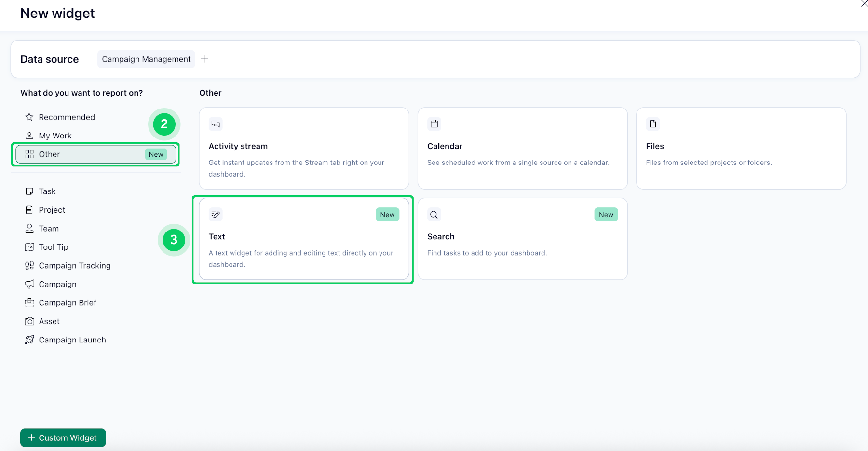The width and height of the screenshot is (868, 451).
Task: Click the Activity stream chat bubbles icon
Action: tap(216, 124)
